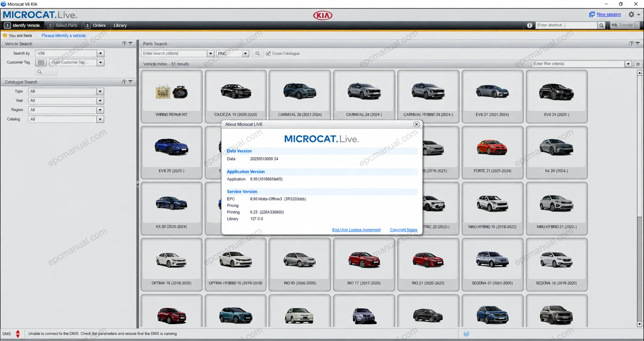The image size is (644, 341).
Task: Click the parts search magnifier icon
Action: (x=257, y=54)
